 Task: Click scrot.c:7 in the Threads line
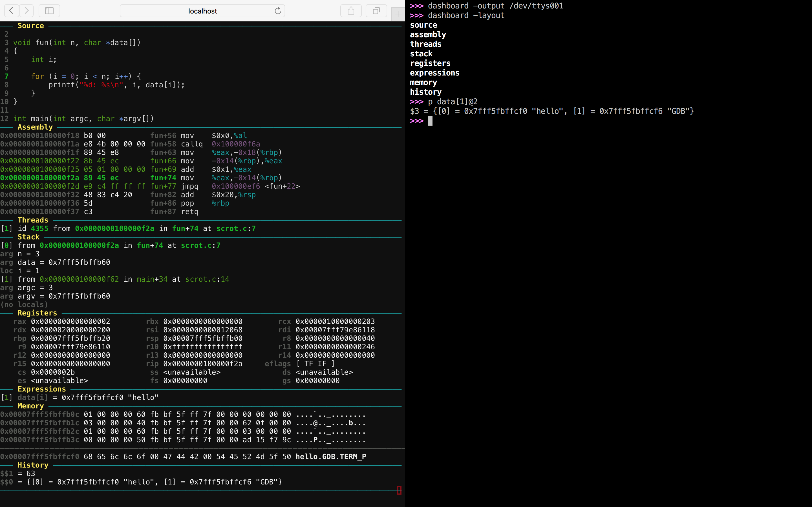(235, 228)
